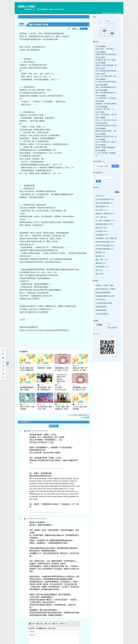
Task: Open category 成聖之路 (356)
Action: (101, 228)
